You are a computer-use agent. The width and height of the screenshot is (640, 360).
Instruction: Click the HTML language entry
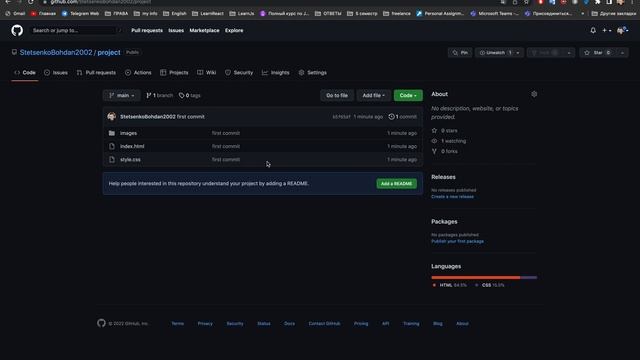pyautogui.click(x=449, y=285)
